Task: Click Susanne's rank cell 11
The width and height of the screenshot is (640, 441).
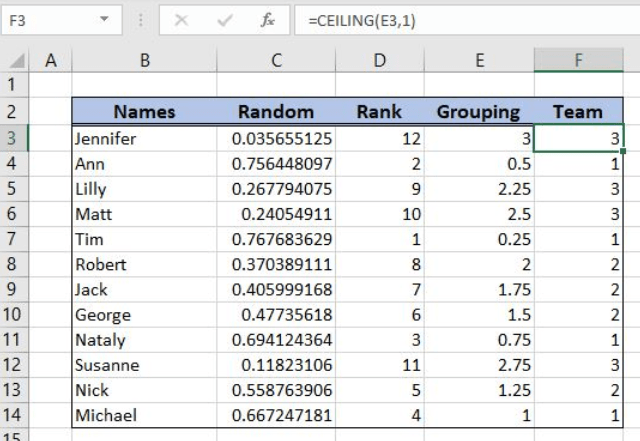Action: click(x=380, y=365)
